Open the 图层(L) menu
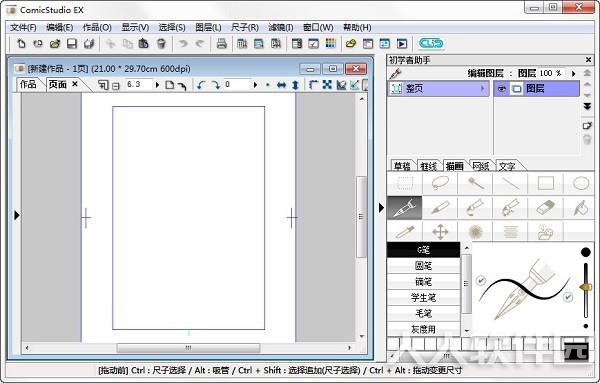The height and width of the screenshot is (383, 600). (208, 28)
